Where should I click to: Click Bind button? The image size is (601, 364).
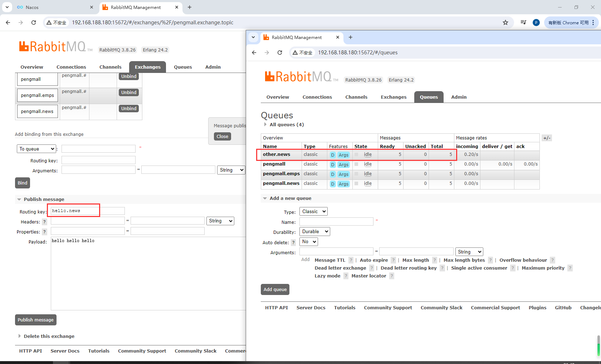(x=23, y=183)
